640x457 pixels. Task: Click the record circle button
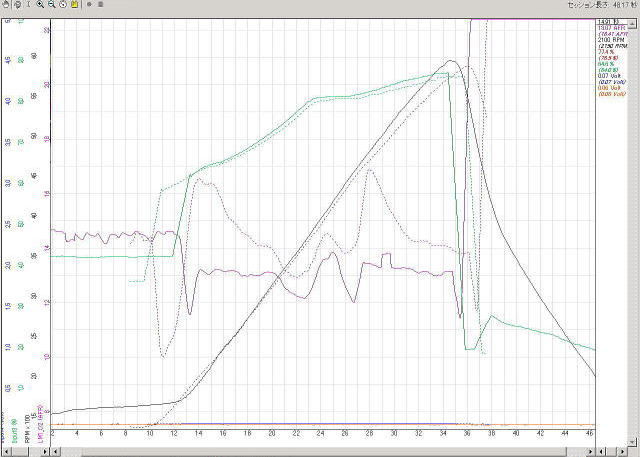[89, 4]
